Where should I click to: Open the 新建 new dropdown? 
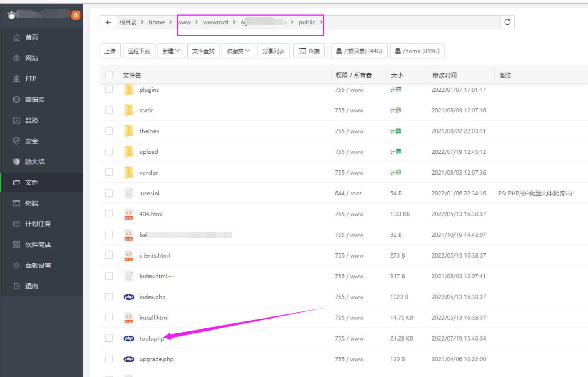pyautogui.click(x=171, y=51)
